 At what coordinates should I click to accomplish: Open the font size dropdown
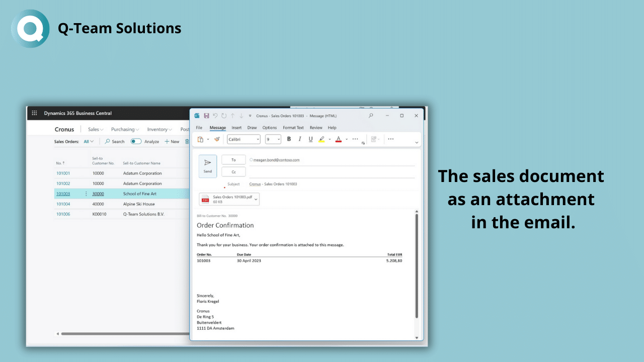273,139
